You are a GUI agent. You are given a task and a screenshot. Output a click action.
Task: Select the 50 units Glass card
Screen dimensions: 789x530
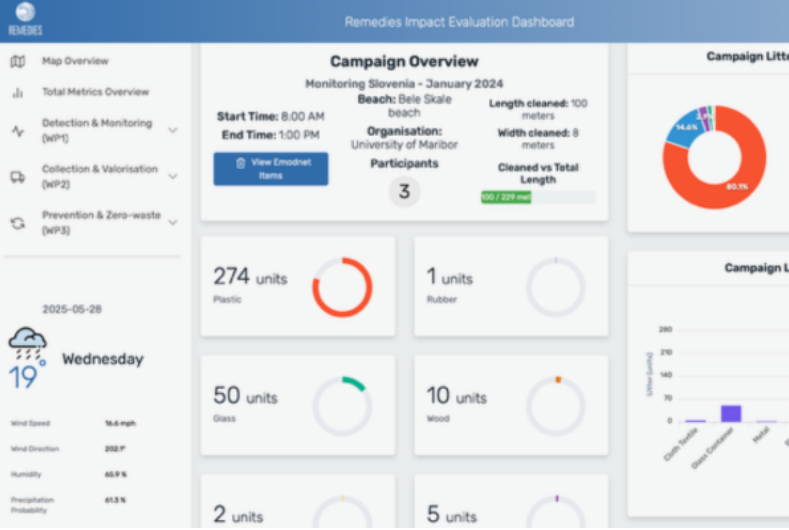pyautogui.click(x=297, y=404)
